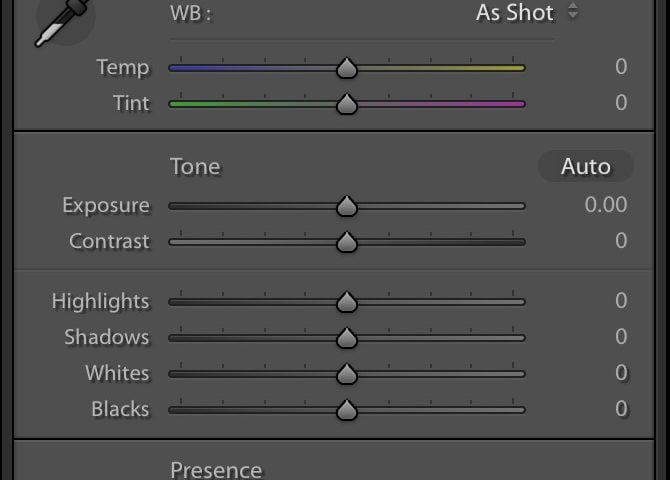Screen dimensions: 670x480
Task: Click the Exposure value field 0.00
Action: tap(606, 205)
